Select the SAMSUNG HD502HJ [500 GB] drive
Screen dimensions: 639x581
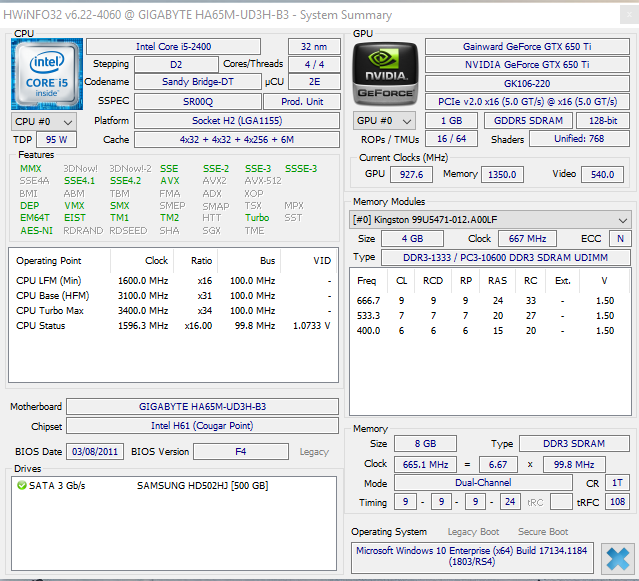tap(203, 486)
